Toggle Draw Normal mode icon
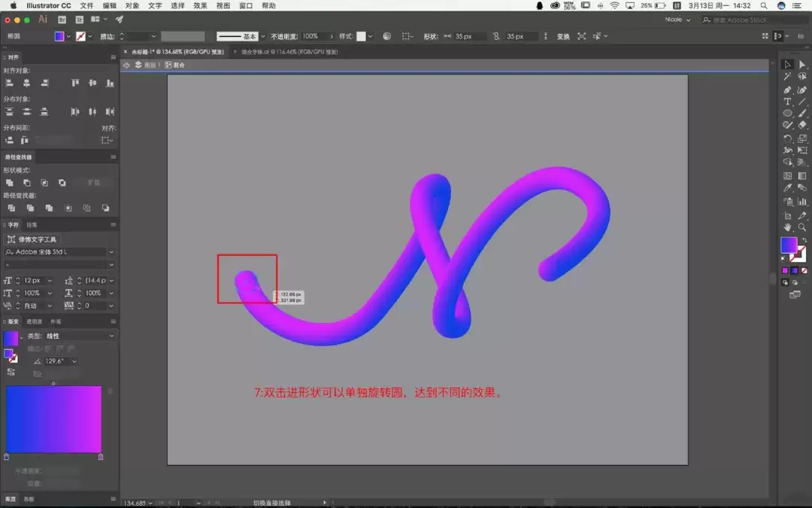The height and width of the screenshot is (508, 812). coord(785,282)
